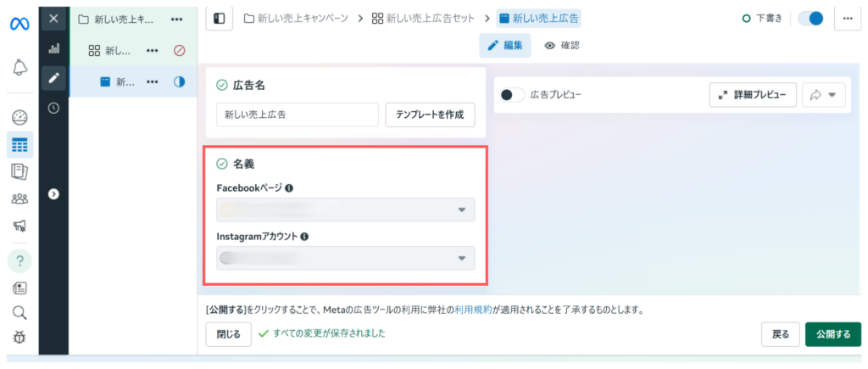Switch to the 確認 tab
The width and height of the screenshot is (868, 369).
pyautogui.click(x=562, y=45)
